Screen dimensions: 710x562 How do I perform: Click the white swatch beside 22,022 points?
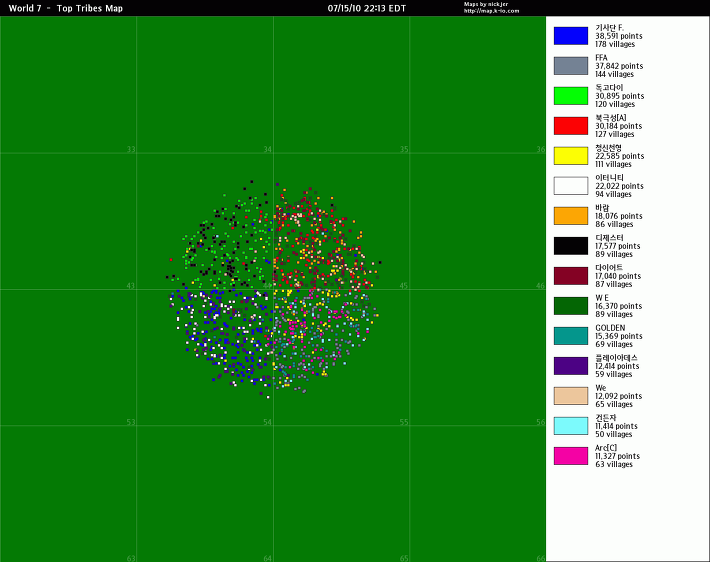[x=571, y=186]
